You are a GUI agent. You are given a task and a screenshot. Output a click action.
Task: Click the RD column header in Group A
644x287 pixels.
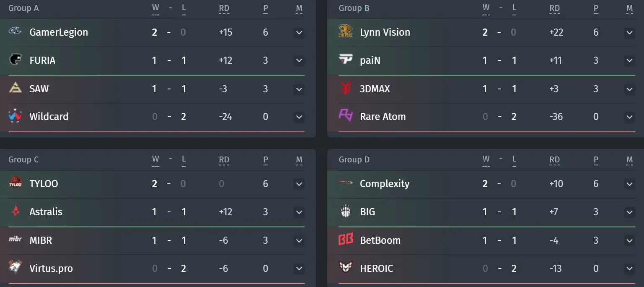(224, 8)
